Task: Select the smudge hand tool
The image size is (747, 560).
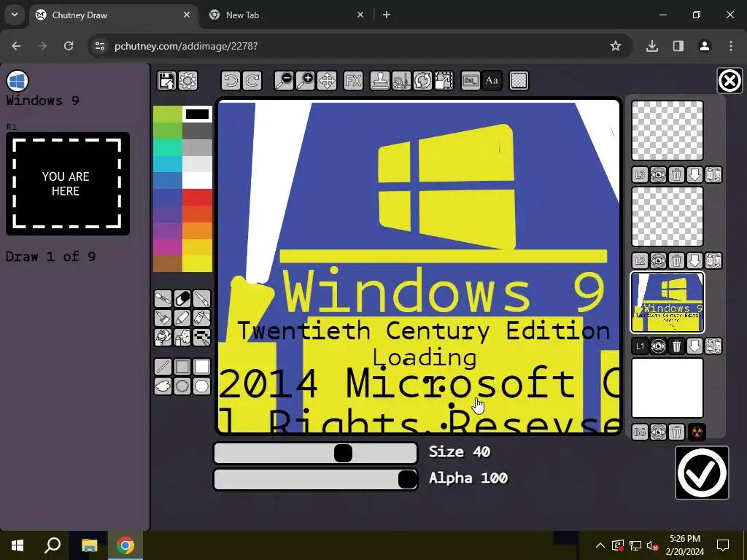Action: pos(163,337)
